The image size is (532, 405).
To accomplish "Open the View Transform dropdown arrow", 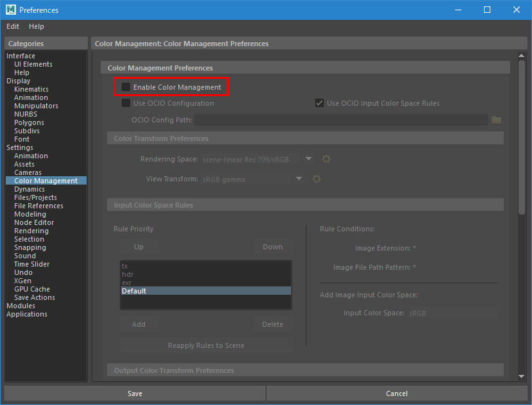I will click(299, 179).
